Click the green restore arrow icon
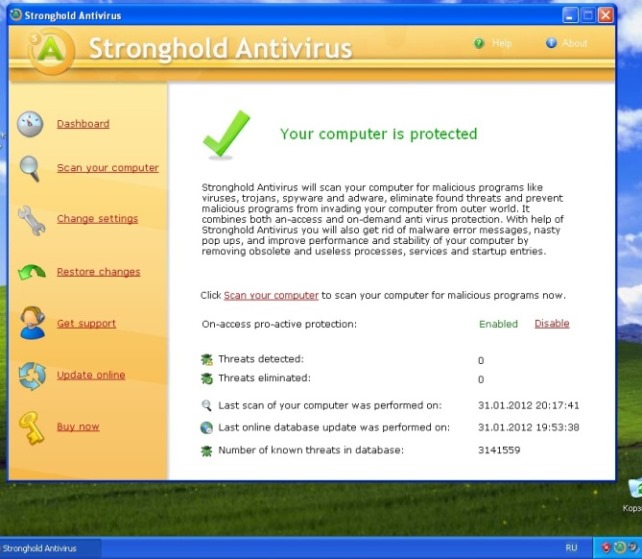Viewport: 642px width, 559px height. [x=32, y=272]
